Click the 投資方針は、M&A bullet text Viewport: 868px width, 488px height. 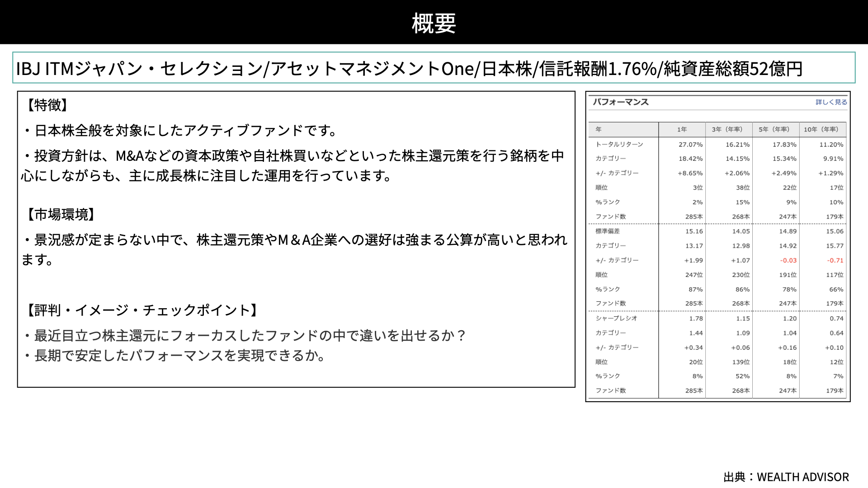pos(293,165)
